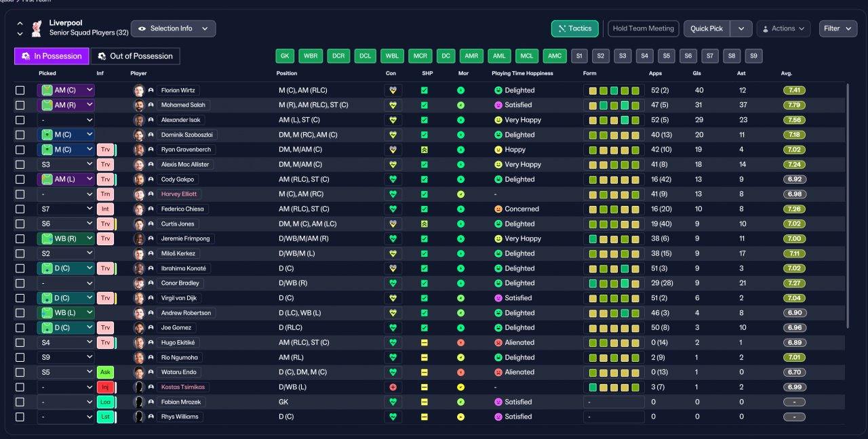868x439 pixels.
Task: Expand the Quick Pick arrow dropdown
Action: point(742,28)
